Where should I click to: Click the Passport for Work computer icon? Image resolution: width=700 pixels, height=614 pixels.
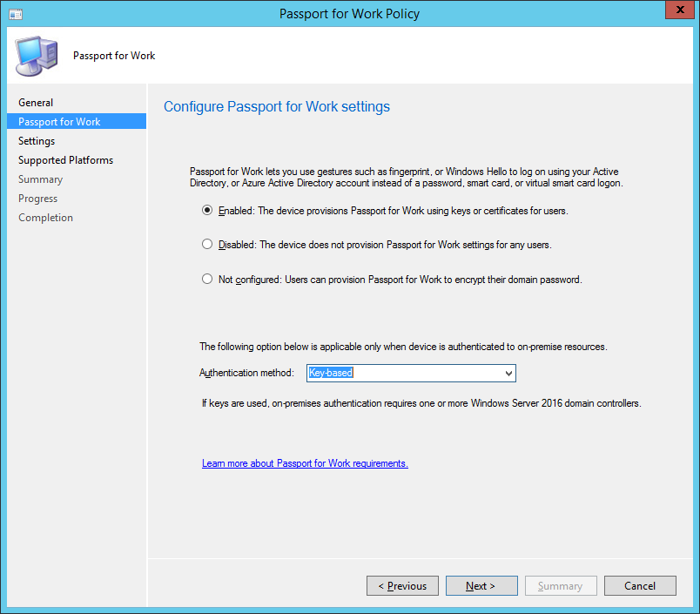point(37,56)
